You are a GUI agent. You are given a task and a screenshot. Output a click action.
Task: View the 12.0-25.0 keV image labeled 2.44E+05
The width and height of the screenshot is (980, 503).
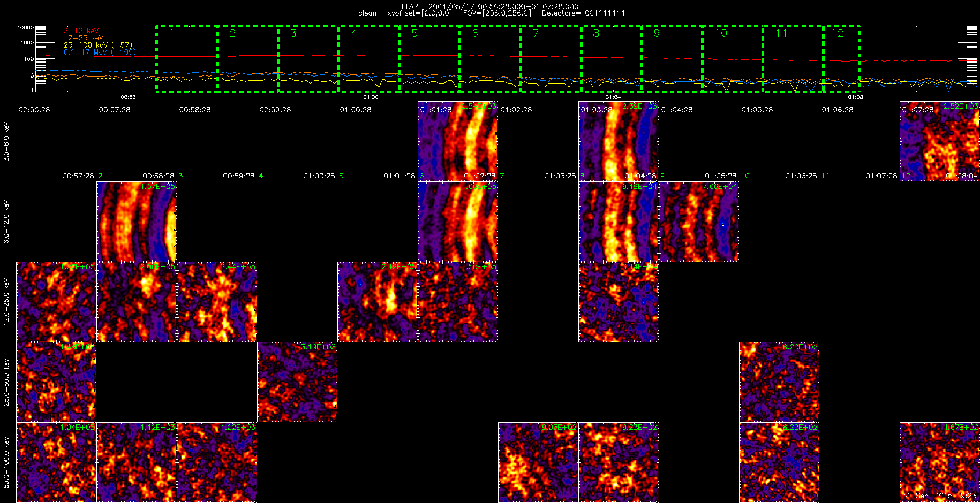[217, 302]
